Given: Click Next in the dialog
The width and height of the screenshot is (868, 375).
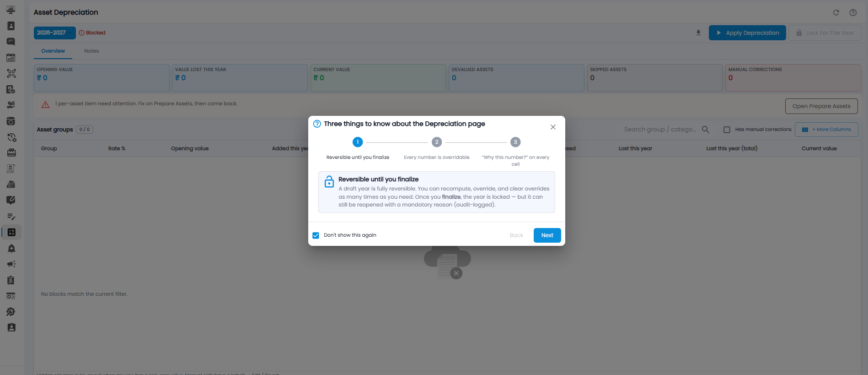Looking at the screenshot, I should (x=547, y=235).
